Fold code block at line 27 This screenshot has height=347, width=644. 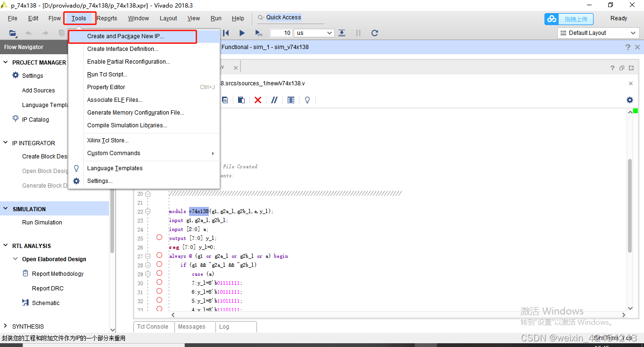point(148,256)
